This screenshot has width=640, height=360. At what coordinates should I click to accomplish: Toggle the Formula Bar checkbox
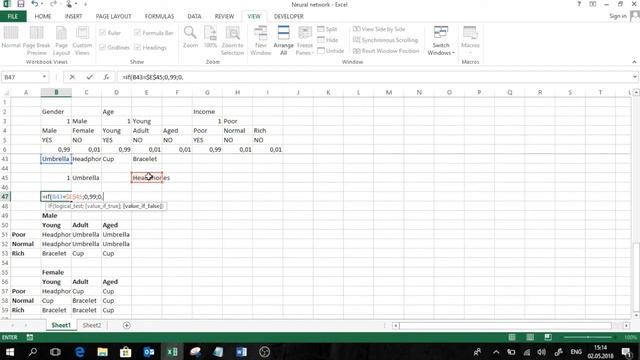154,33
